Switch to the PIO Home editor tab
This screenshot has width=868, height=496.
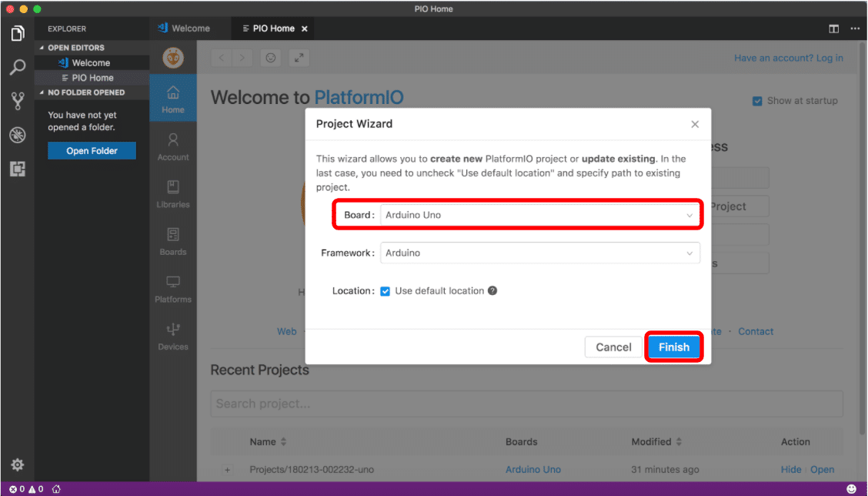click(x=272, y=28)
